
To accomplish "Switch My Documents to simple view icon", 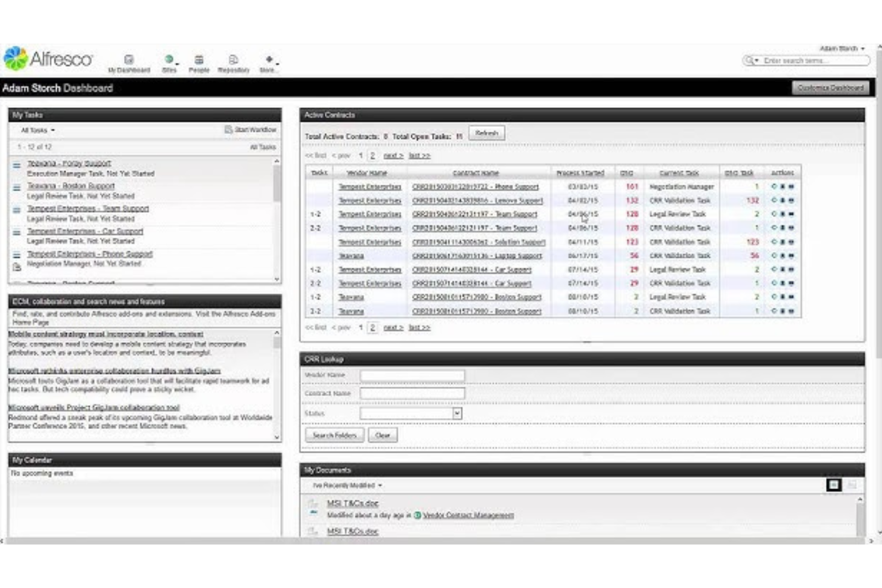I will [x=834, y=485].
